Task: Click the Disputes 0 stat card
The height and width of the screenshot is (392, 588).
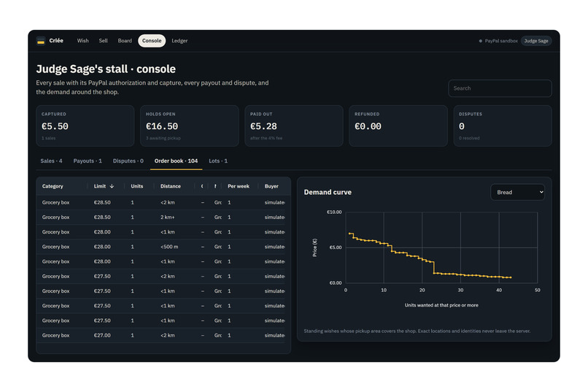Action: (x=503, y=126)
